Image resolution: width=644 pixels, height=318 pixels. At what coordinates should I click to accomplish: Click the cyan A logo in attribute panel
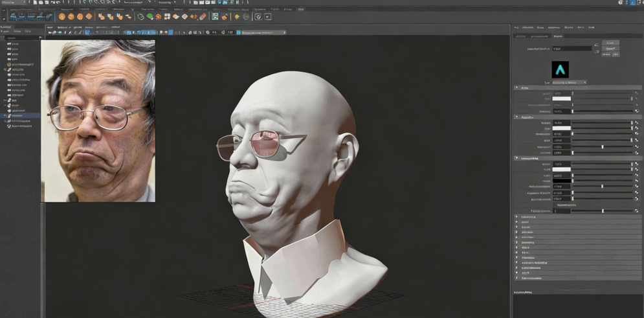(561, 69)
